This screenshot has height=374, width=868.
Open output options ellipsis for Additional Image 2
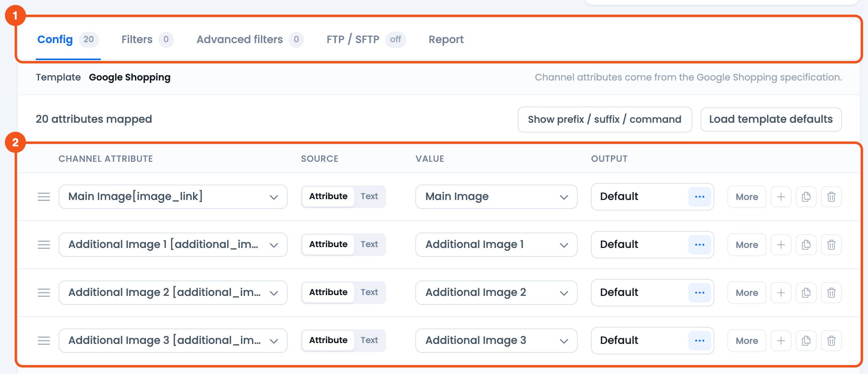[700, 293]
